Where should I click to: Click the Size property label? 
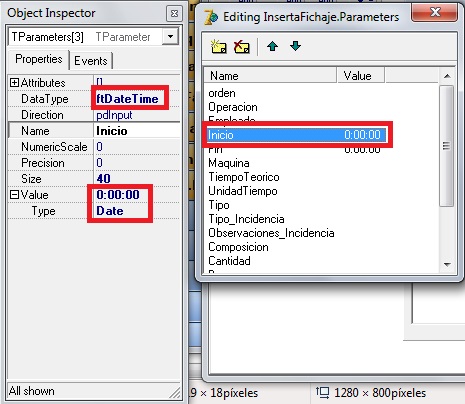pyautogui.click(x=31, y=179)
